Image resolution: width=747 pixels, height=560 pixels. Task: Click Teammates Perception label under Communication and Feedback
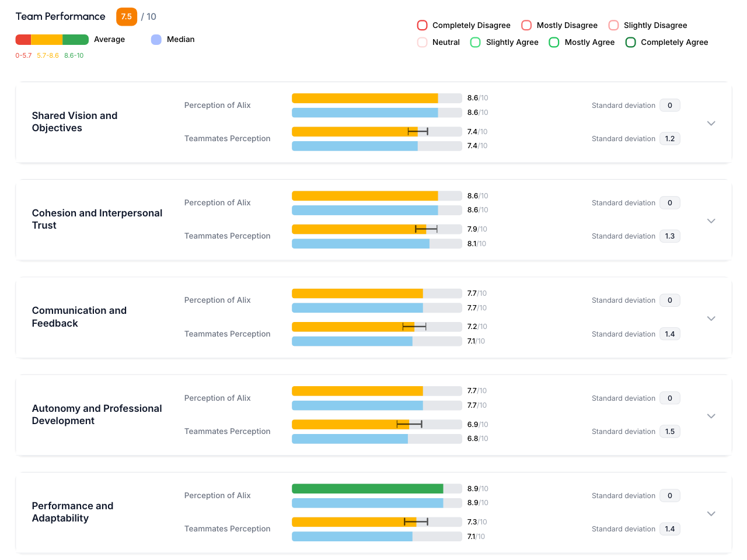click(x=228, y=334)
